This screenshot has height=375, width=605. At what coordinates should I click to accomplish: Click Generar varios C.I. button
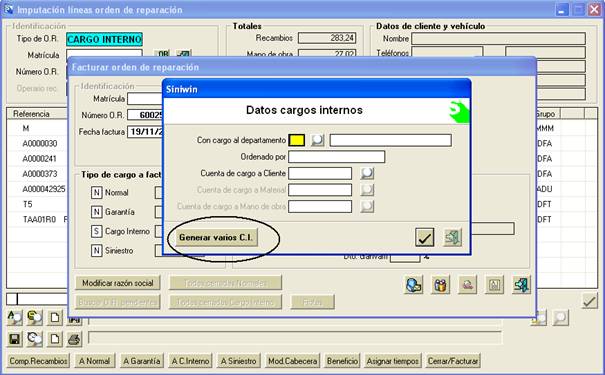pyautogui.click(x=216, y=237)
